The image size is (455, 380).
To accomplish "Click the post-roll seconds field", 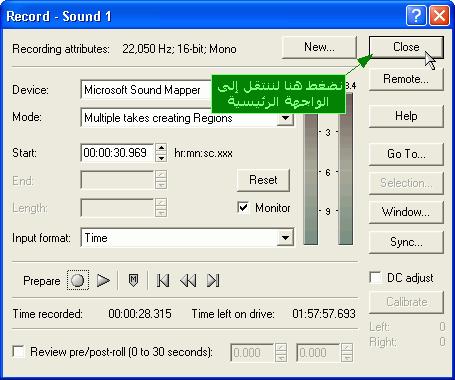I will 318,352.
